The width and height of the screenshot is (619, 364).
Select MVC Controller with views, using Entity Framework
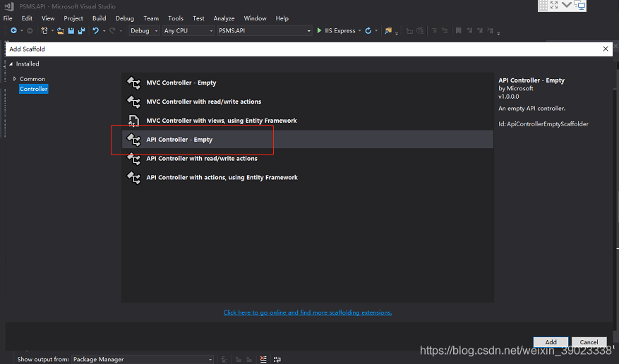click(308, 121)
